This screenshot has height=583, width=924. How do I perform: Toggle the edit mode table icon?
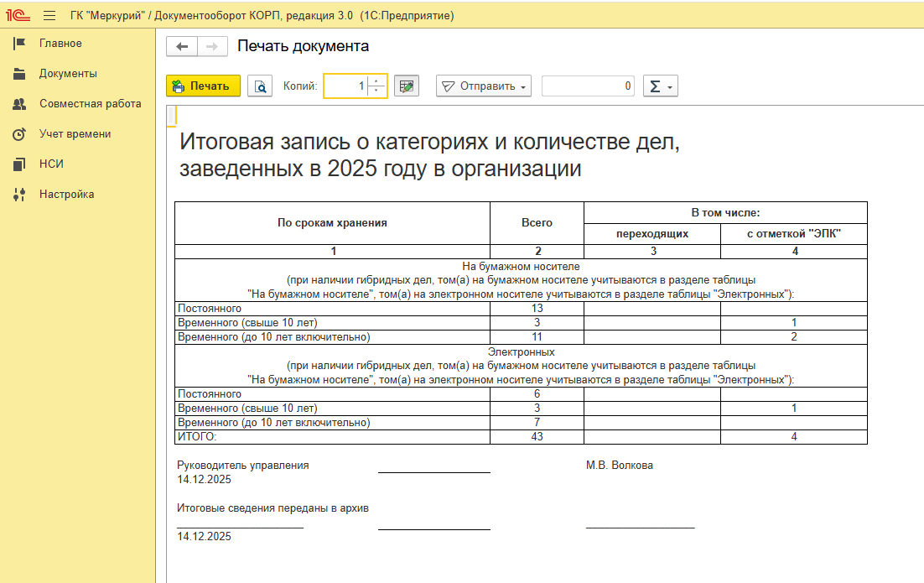tap(407, 86)
